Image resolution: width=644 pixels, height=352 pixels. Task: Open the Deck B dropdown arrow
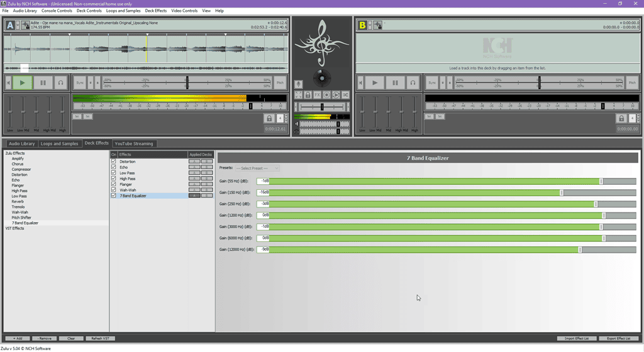click(x=370, y=25)
